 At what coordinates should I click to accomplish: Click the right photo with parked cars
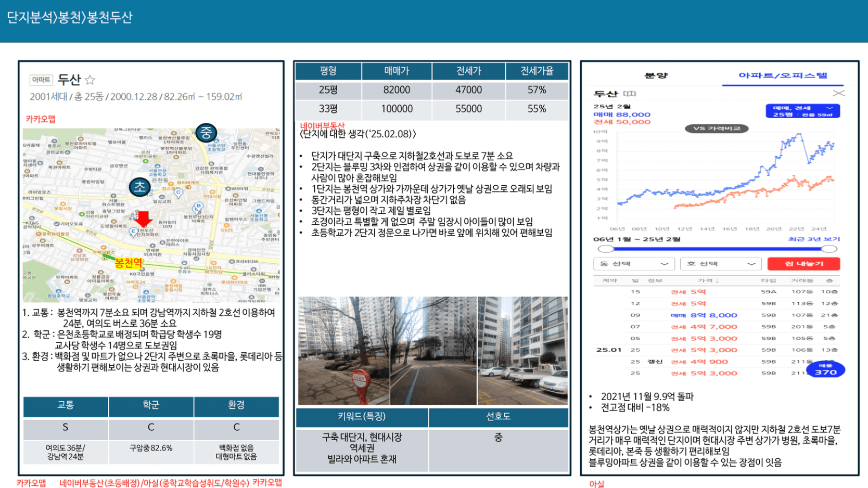[522, 351]
